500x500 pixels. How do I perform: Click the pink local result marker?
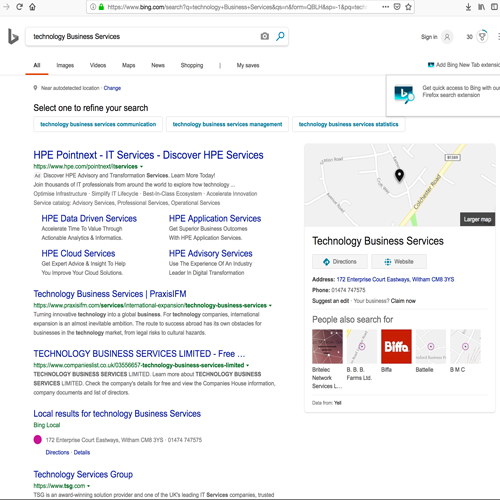pos(38,440)
